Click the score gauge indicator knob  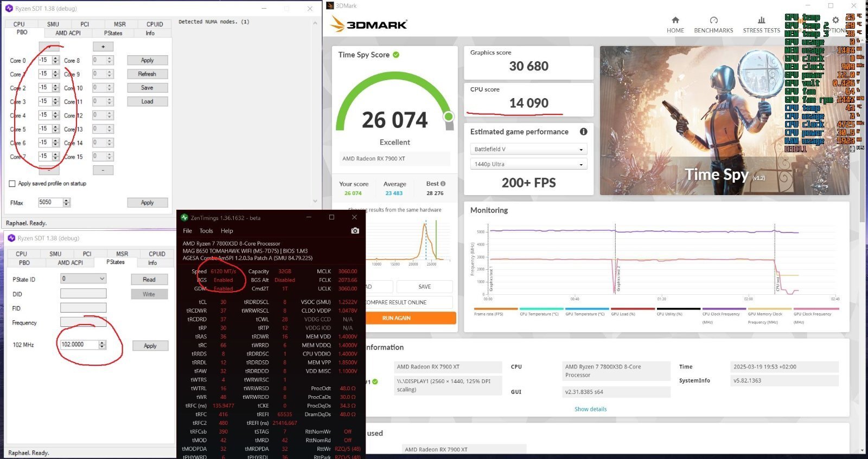pyautogui.click(x=449, y=116)
